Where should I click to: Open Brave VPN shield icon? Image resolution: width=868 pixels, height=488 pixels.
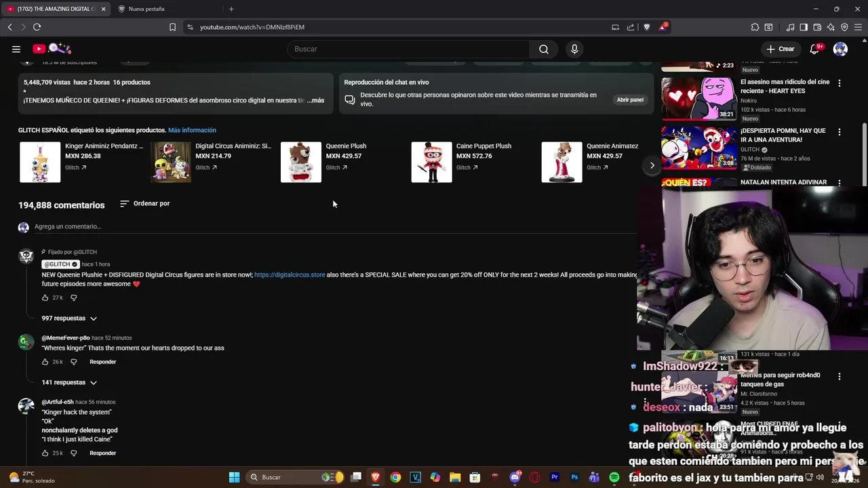pos(844,27)
